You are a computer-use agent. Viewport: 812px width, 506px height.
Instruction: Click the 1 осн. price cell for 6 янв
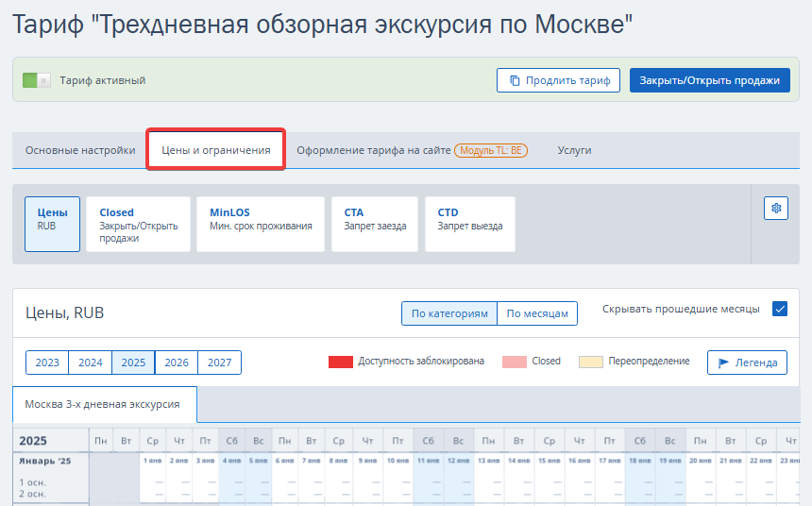click(284, 482)
